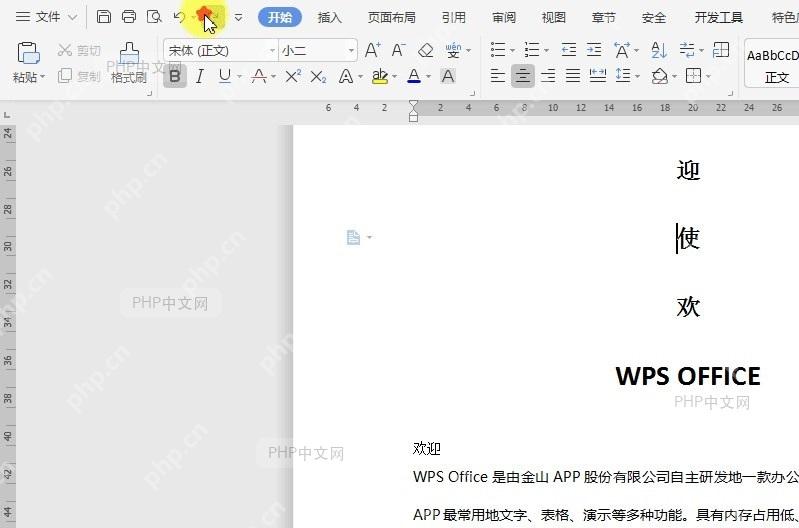Switch to the 插入 tab
Viewport: 799px width, 528px height.
click(330, 17)
